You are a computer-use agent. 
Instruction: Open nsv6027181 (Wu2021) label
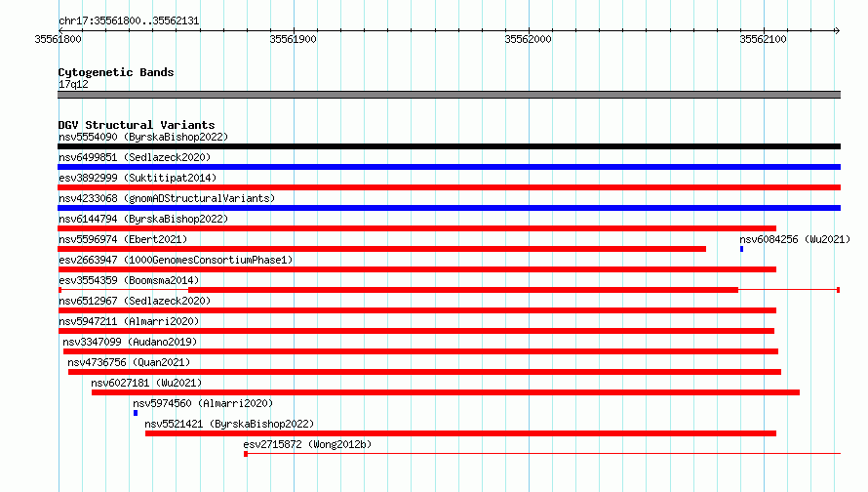pos(146,383)
